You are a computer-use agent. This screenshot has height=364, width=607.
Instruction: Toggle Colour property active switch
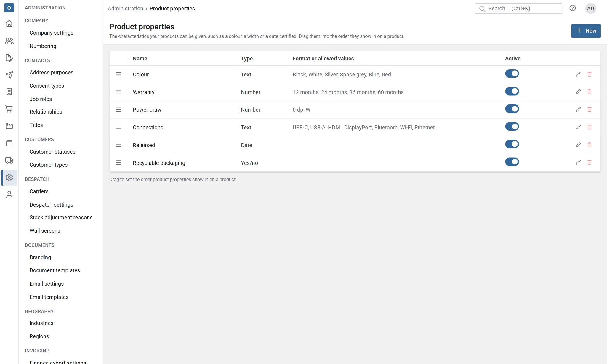click(512, 73)
